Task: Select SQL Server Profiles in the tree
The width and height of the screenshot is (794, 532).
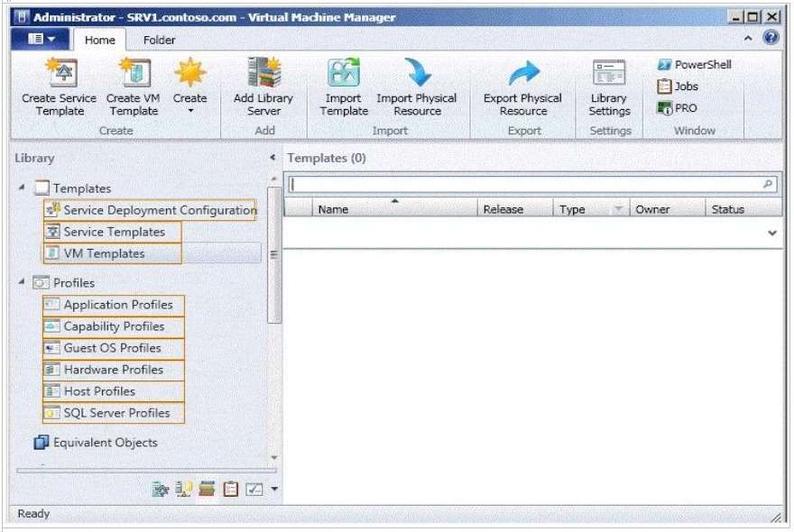Action: point(114,413)
